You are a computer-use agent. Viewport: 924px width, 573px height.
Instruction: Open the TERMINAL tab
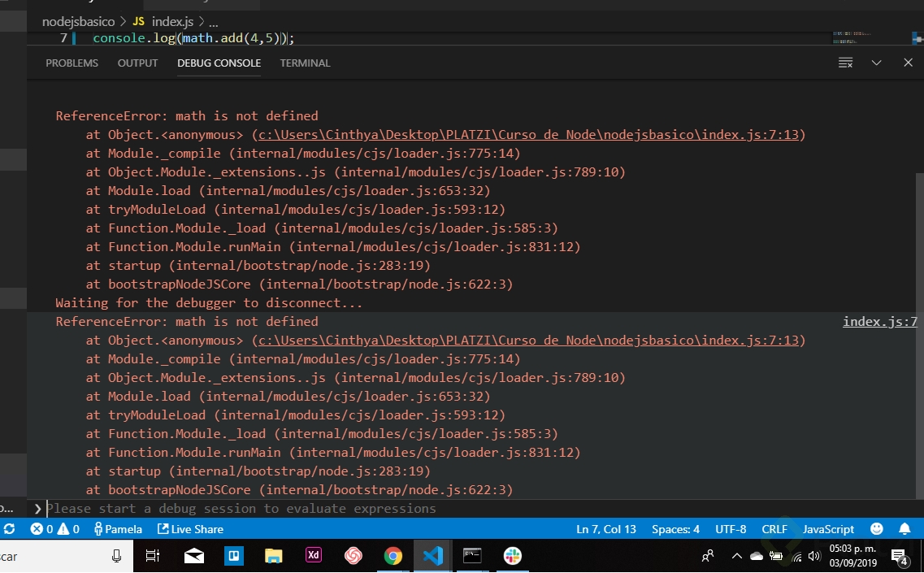point(305,63)
